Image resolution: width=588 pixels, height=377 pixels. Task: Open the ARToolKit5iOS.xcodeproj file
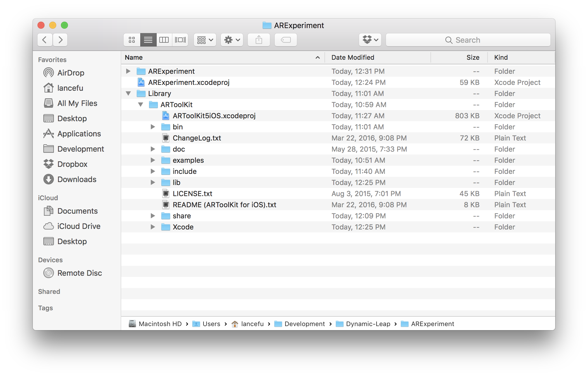click(214, 116)
